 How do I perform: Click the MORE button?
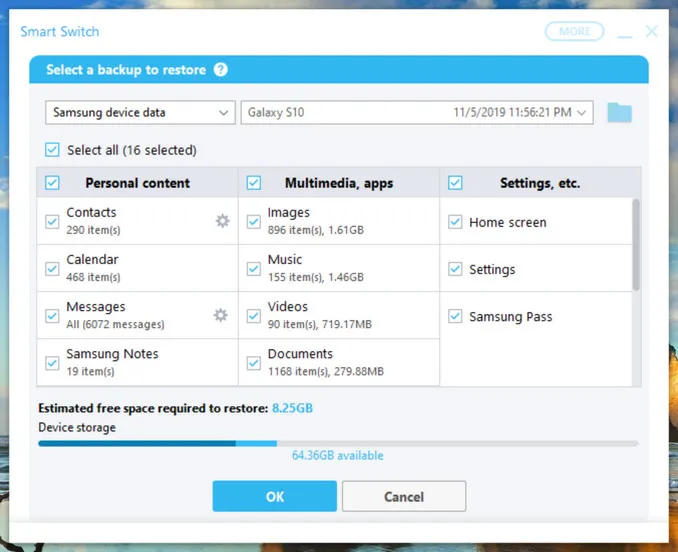[574, 32]
